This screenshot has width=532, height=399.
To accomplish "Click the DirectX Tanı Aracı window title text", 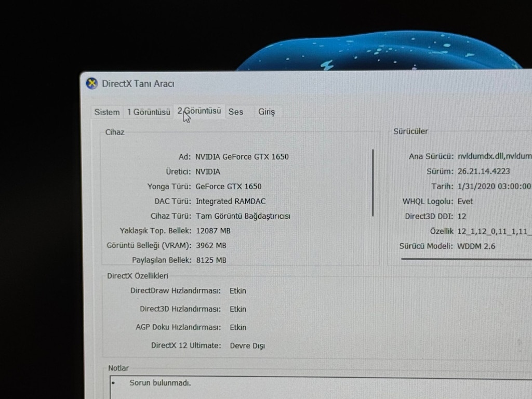I will click(138, 84).
